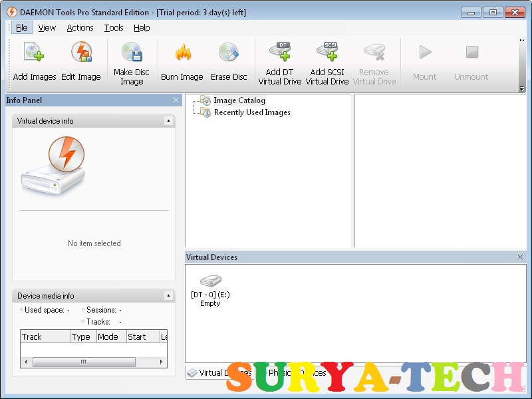The image size is (532, 399).
Task: Click the Track column header
Action: (x=45, y=336)
